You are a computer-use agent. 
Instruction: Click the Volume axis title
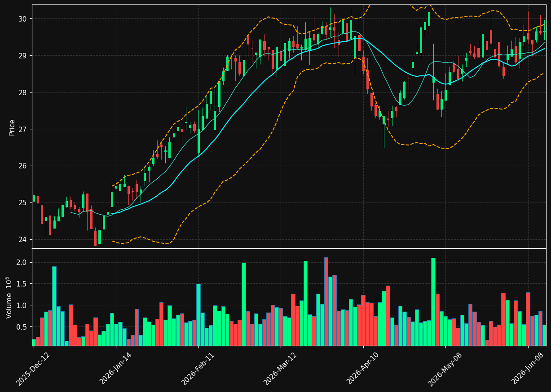coord(9,298)
